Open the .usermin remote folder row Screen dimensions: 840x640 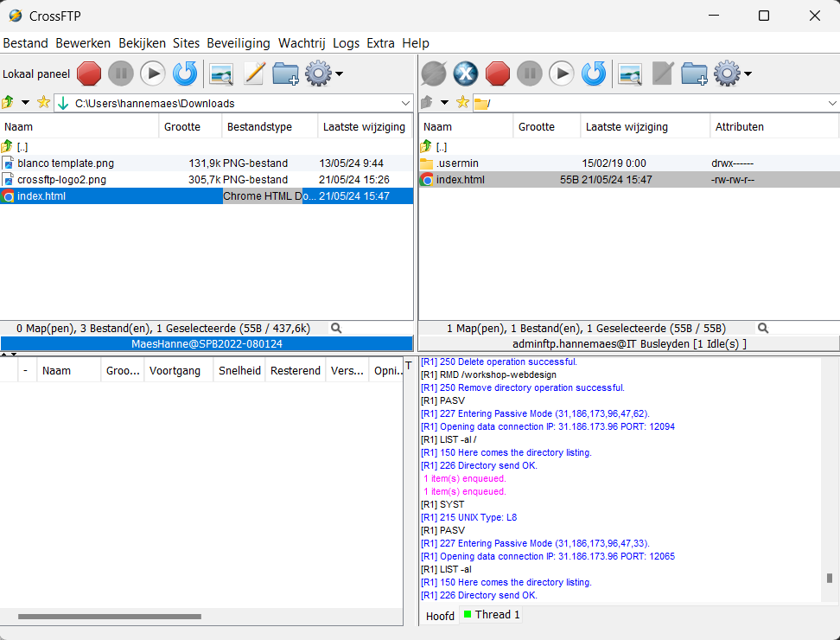tap(629, 163)
